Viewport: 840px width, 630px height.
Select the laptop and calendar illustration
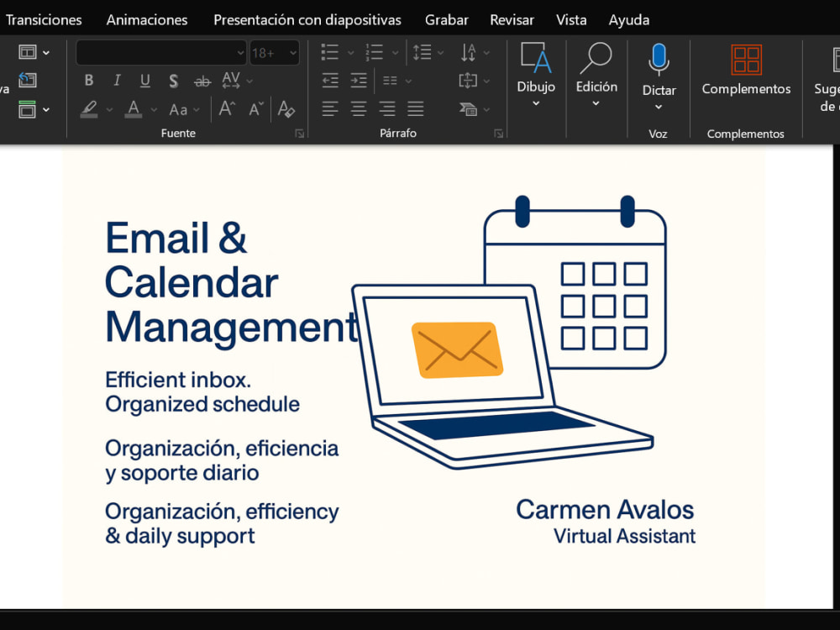509,332
